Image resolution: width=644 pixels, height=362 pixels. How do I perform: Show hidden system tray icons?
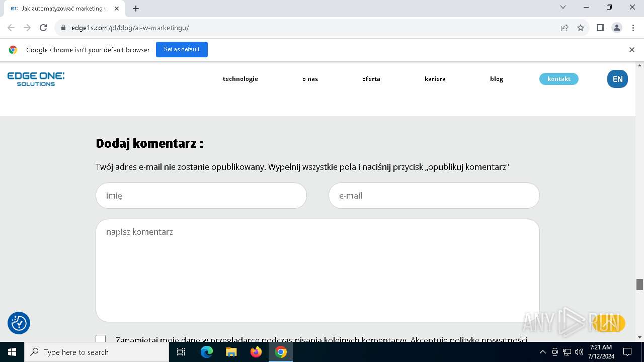(542, 352)
